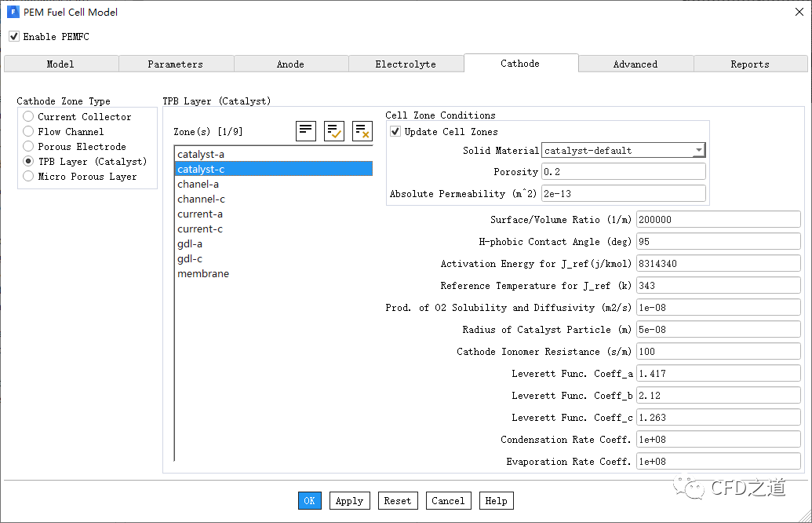Select Porous Electrode zone type
812x523 pixels.
(x=28, y=147)
